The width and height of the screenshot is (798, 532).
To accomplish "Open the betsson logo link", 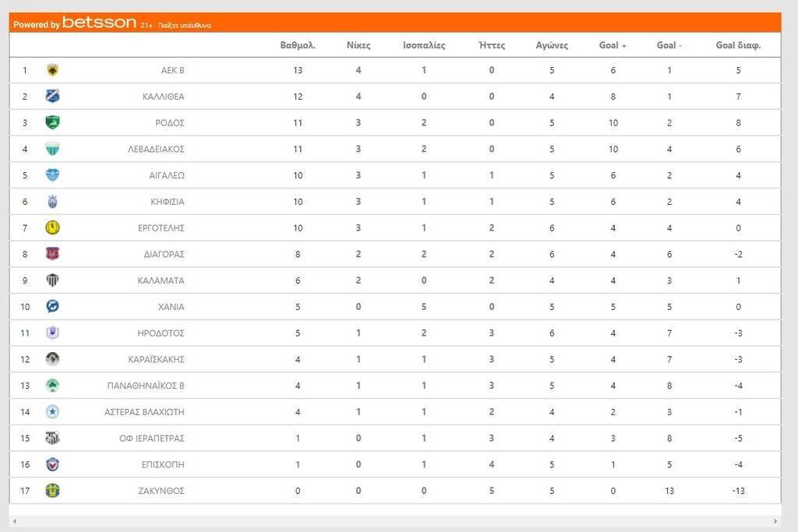I will [x=99, y=23].
